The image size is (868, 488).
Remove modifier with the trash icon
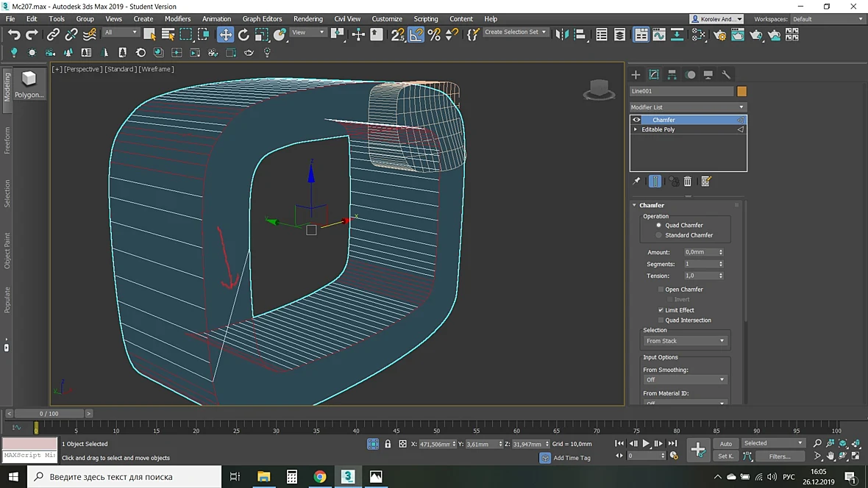coord(688,182)
